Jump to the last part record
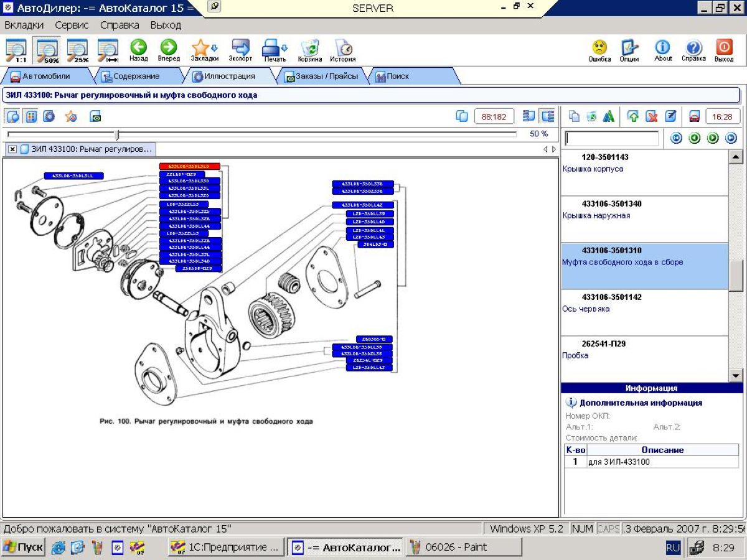This screenshot has width=747, height=560. click(731, 138)
